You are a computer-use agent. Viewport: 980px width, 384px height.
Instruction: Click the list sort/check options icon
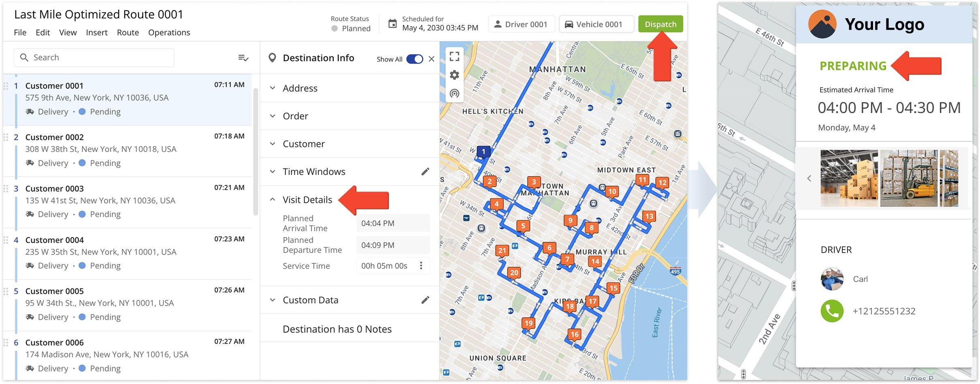pyautogui.click(x=243, y=58)
